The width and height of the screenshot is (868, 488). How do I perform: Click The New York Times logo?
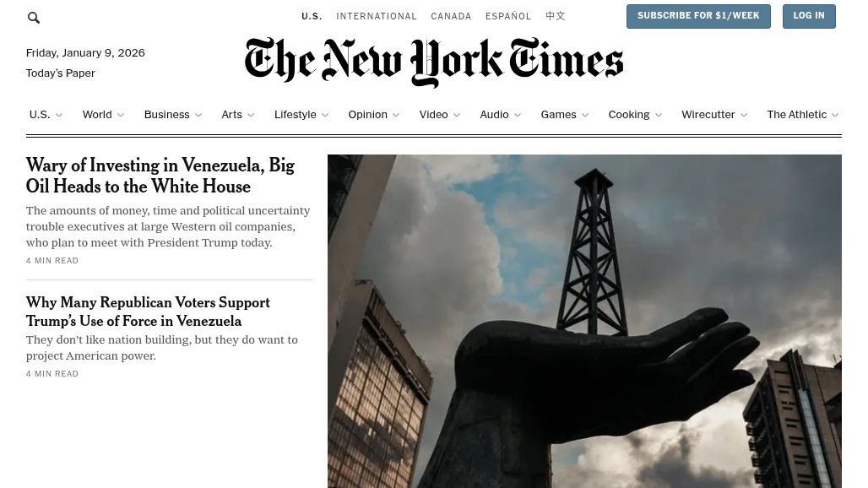coord(434,62)
